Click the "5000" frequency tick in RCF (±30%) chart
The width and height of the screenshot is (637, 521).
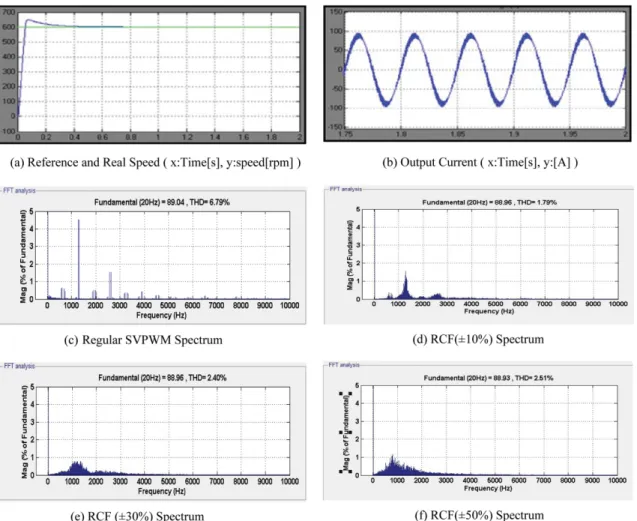168,481
